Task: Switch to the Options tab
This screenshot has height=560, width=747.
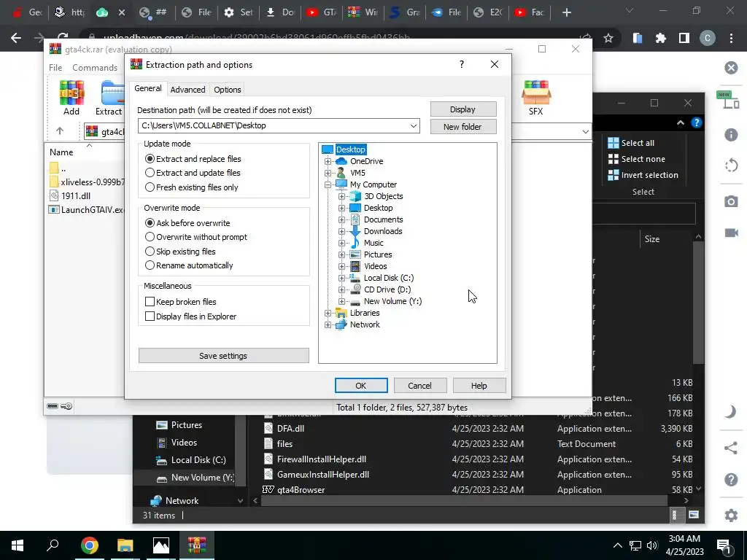Action: (x=228, y=90)
